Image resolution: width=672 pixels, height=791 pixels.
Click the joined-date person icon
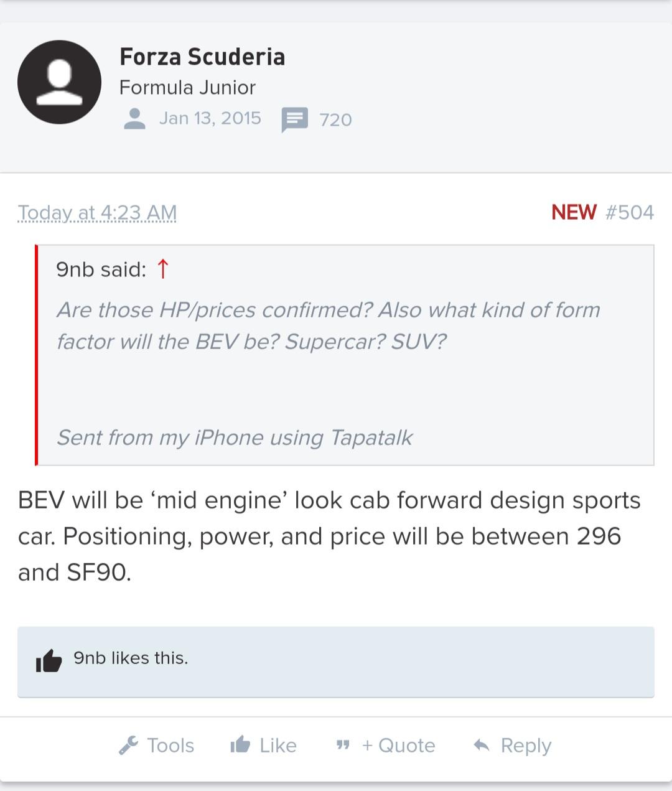134,119
